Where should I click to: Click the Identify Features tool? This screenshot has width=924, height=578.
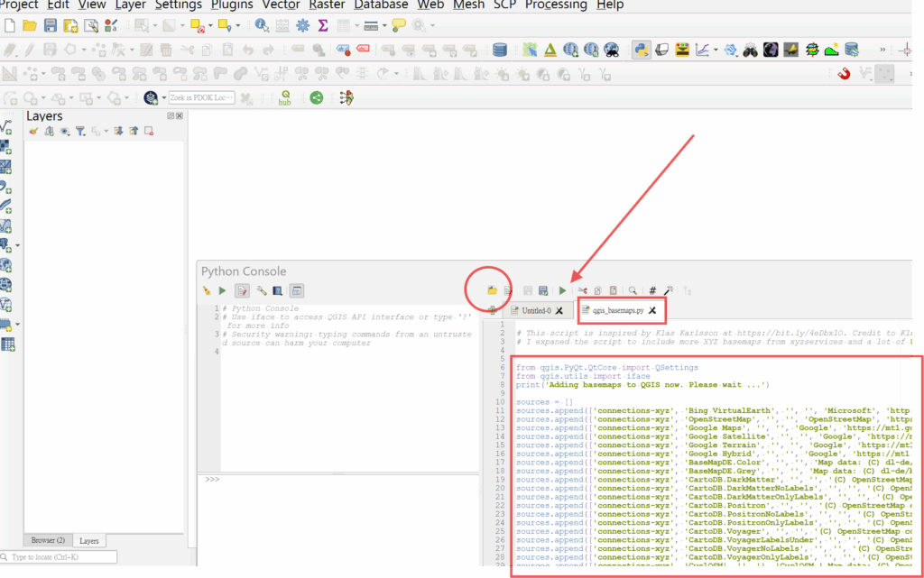click(262, 26)
